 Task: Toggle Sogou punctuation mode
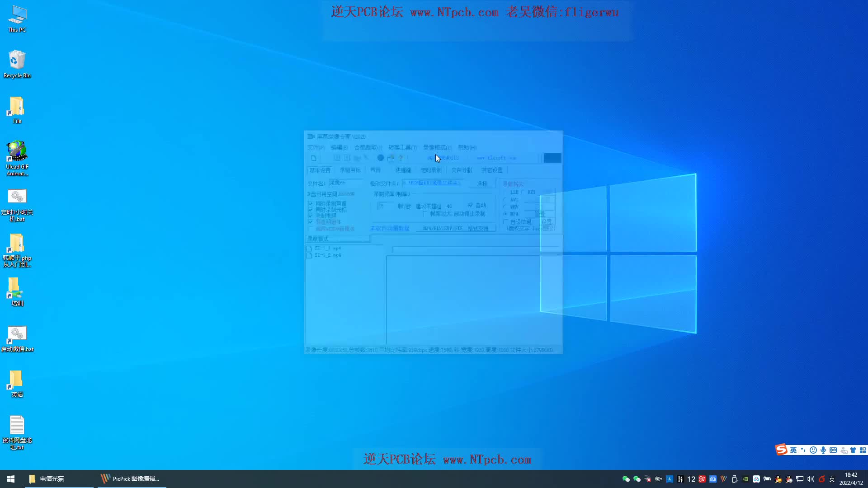pyautogui.click(x=803, y=450)
